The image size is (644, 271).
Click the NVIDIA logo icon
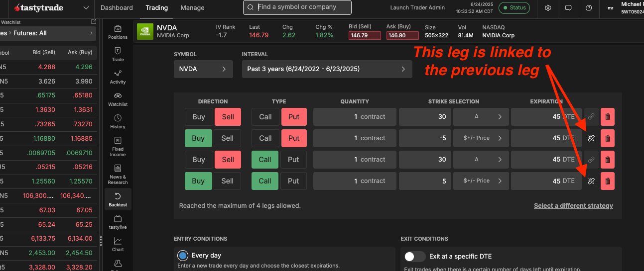point(145,31)
